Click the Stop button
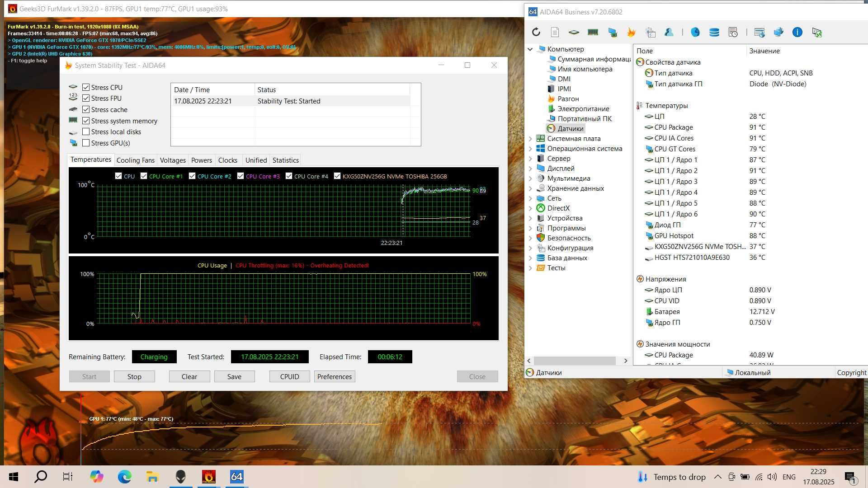868x488 pixels. [134, 376]
